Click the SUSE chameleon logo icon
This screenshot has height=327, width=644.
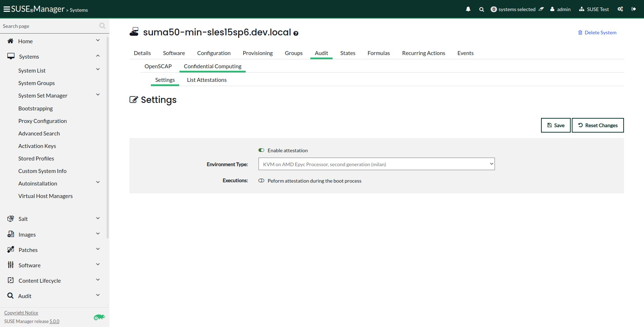99,317
